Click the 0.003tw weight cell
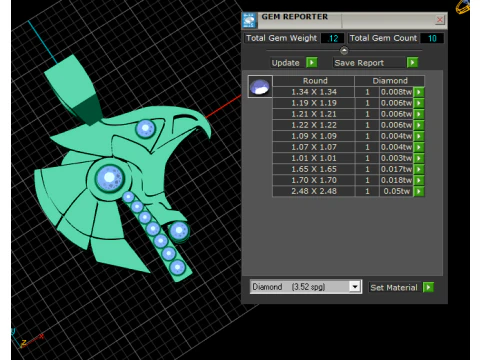 396,158
